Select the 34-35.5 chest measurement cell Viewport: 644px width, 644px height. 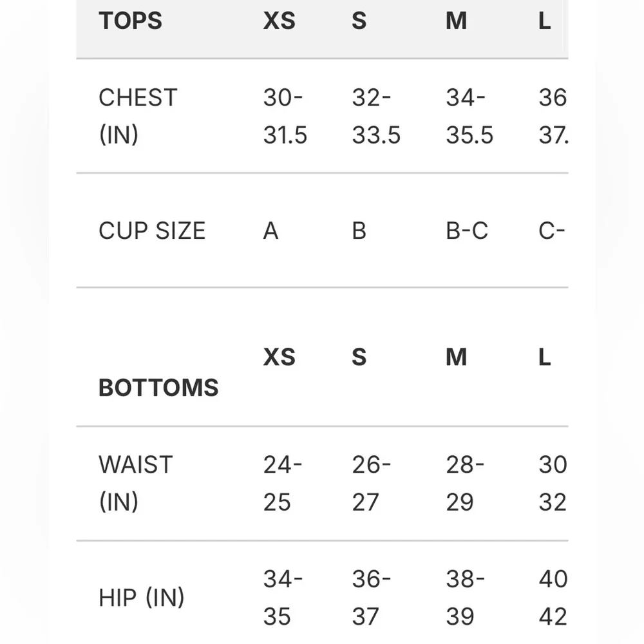[469, 116]
